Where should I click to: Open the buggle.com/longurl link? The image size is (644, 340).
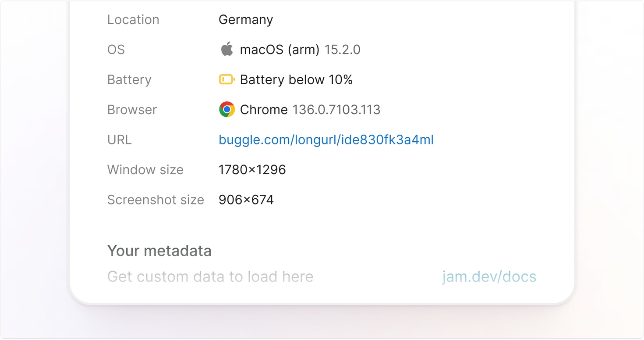pyautogui.click(x=326, y=140)
